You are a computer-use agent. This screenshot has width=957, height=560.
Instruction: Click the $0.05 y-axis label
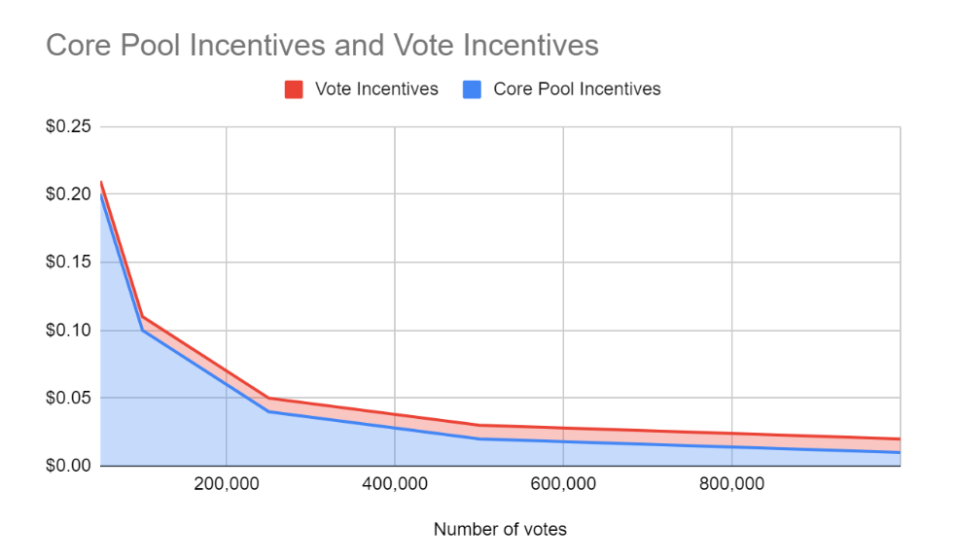(x=68, y=398)
